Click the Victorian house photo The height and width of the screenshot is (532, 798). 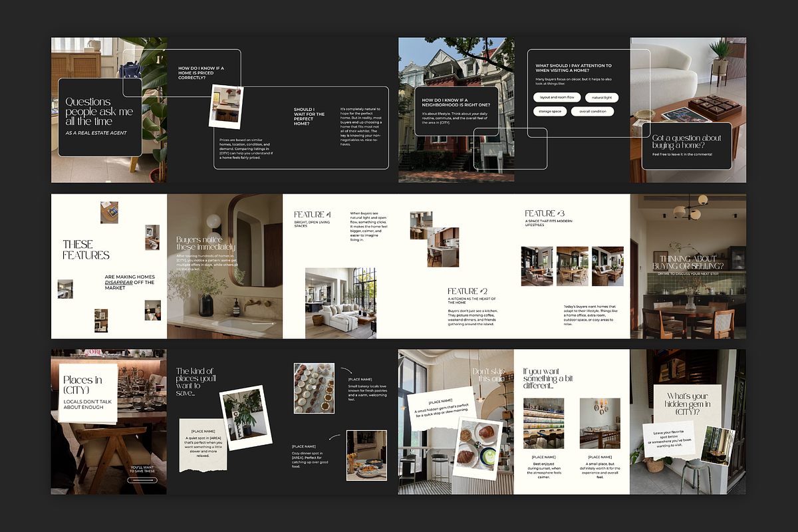[456, 110]
